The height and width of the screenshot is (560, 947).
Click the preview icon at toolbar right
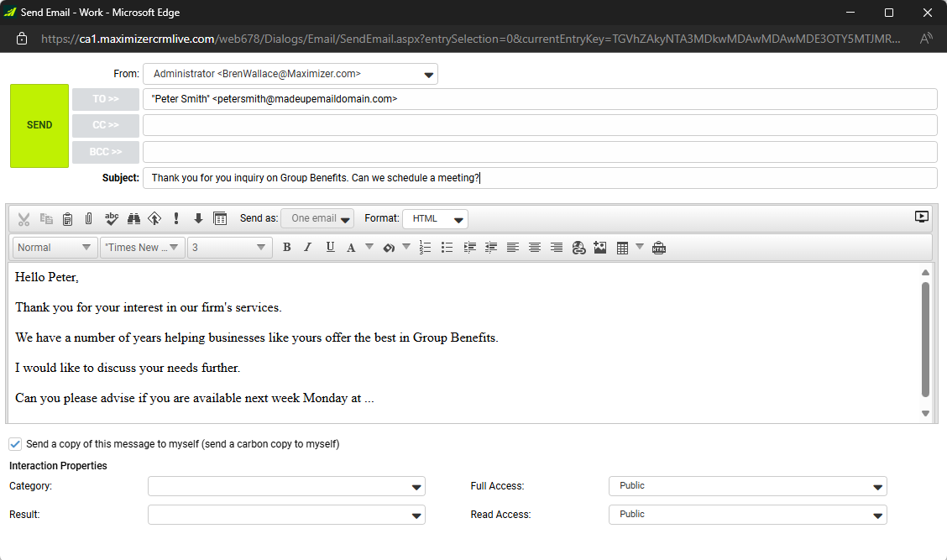(921, 217)
